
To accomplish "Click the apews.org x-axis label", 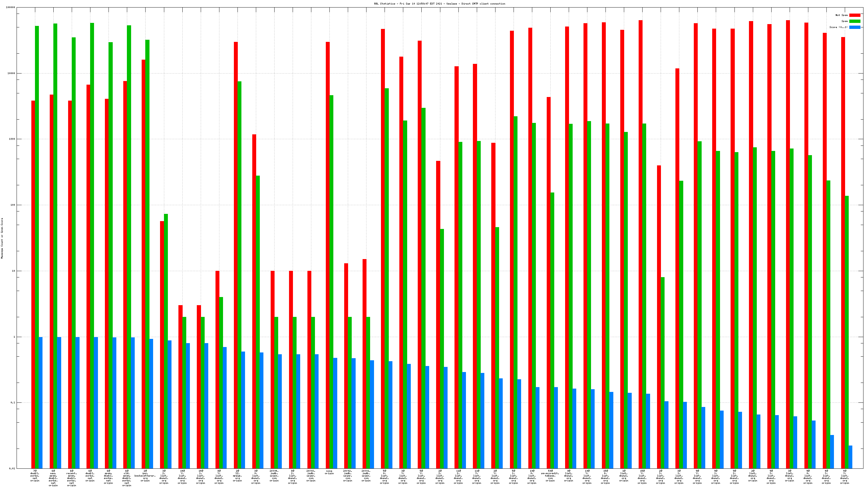I will tap(237, 476).
